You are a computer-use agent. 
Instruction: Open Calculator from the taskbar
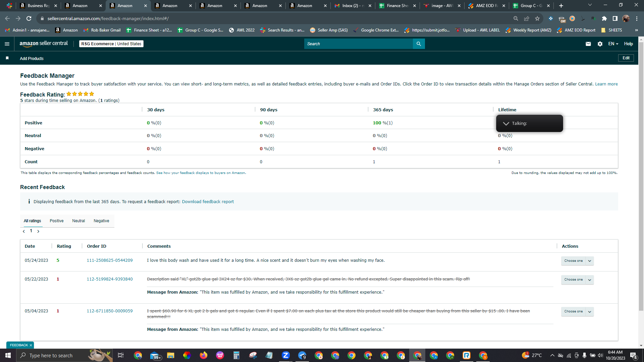coord(236,355)
